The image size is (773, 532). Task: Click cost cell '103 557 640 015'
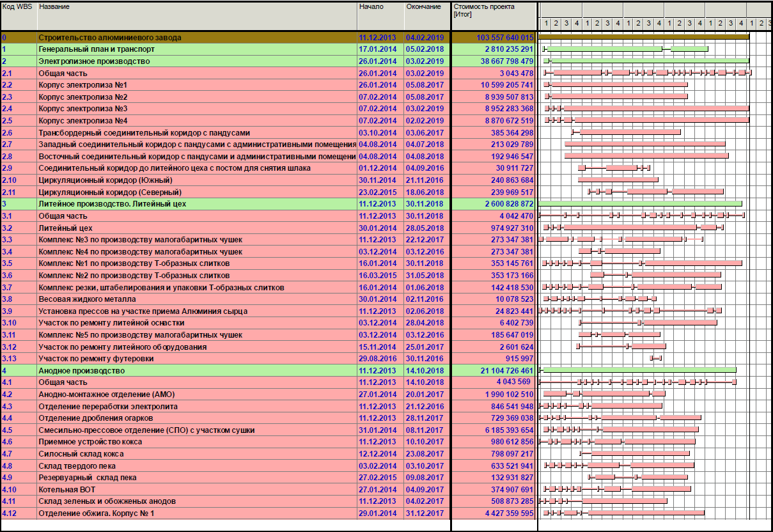(493, 38)
